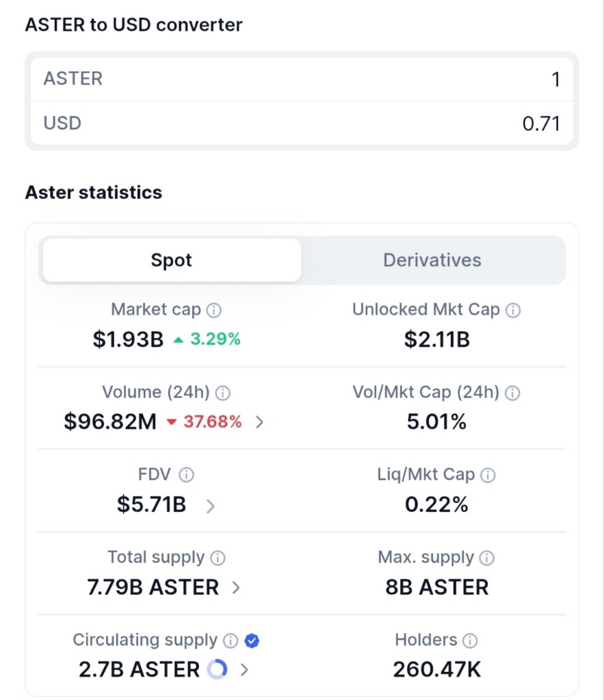Select the Spot tab

tap(172, 260)
